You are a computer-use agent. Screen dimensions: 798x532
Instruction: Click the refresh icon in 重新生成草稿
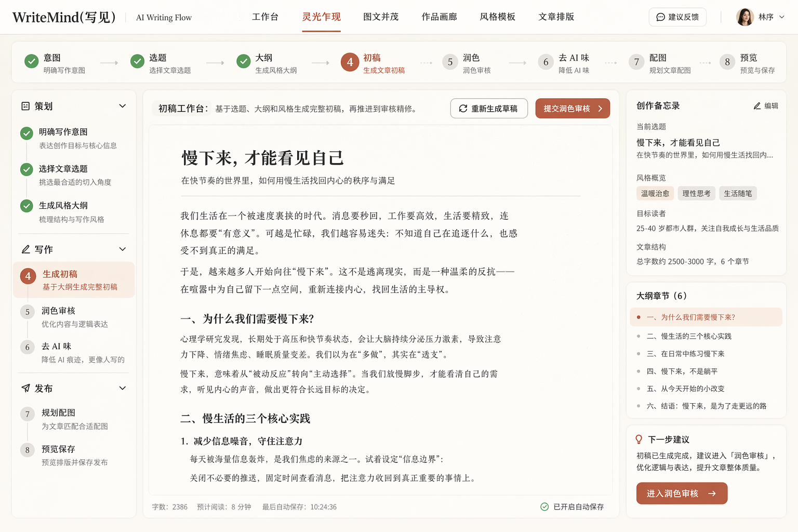[x=463, y=109]
